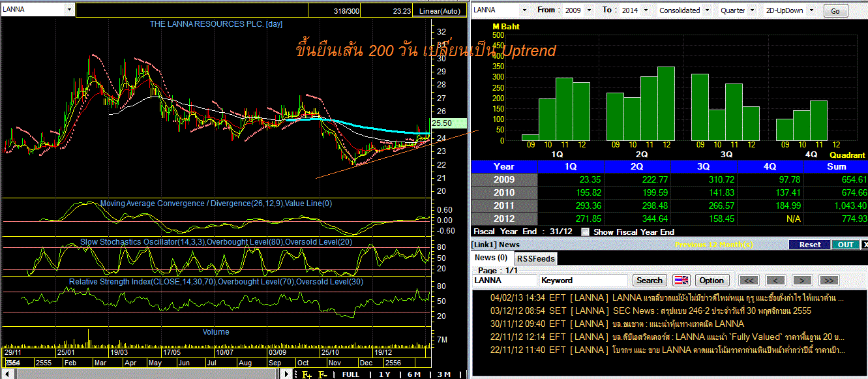868x379 pixels.
Task: Click the Slow Stochastics Oscillator title
Action: pos(217,242)
